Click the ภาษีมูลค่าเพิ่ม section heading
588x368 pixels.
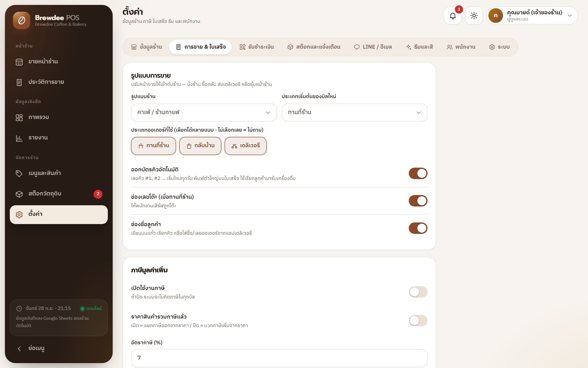[x=149, y=270]
